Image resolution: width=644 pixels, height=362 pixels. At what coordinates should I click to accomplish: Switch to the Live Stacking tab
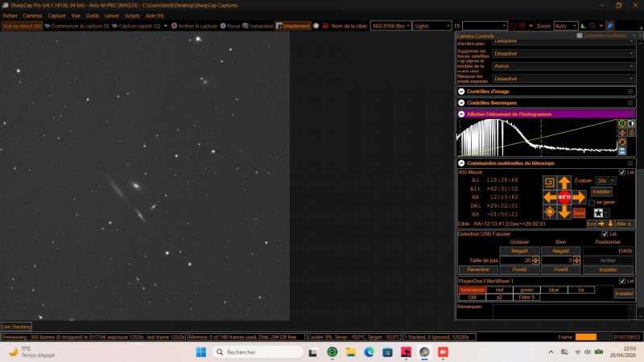click(16, 327)
